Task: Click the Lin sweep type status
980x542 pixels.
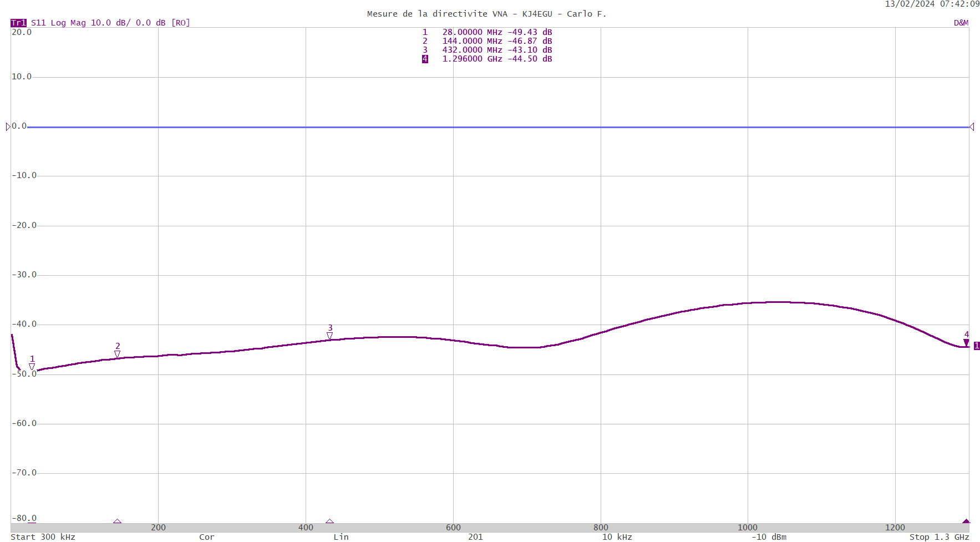Action: tap(341, 536)
